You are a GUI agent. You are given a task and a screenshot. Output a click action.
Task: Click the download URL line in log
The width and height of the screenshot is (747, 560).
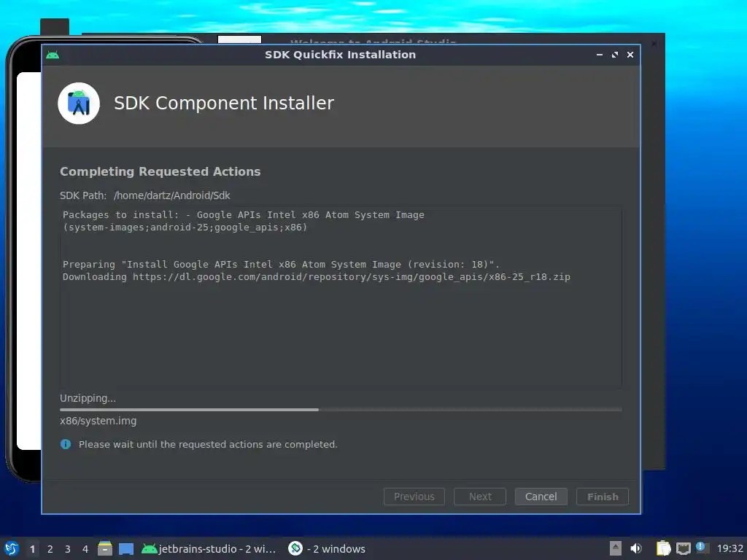pyautogui.click(x=317, y=276)
